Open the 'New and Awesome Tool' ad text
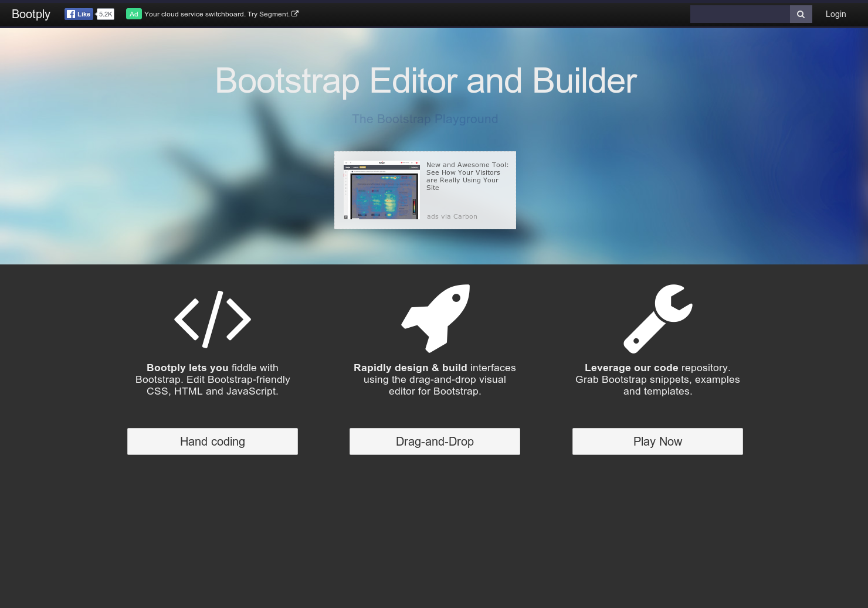Image resolution: width=868 pixels, height=608 pixels. 467,176
